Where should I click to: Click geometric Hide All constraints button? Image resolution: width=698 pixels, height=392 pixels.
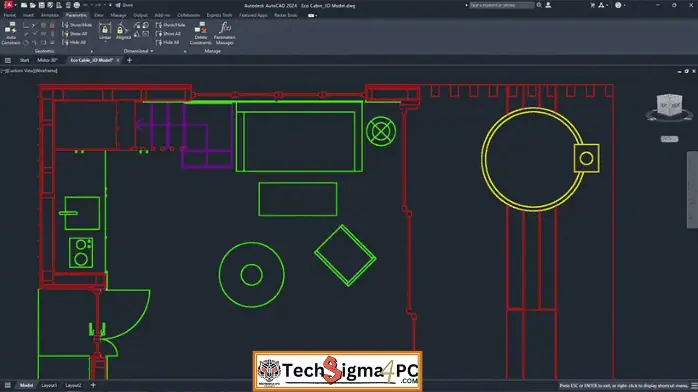(x=74, y=42)
